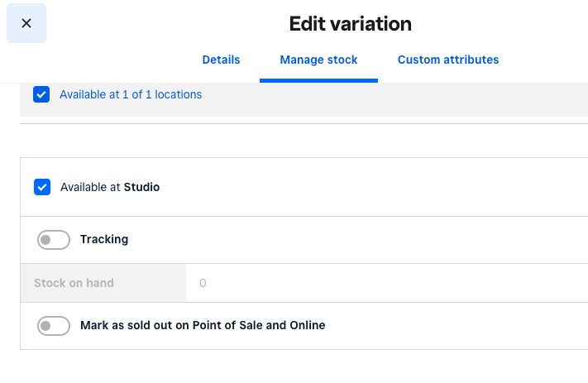Click the 'Edit variation' heading
Screen dimensions: 588x383
350,24
